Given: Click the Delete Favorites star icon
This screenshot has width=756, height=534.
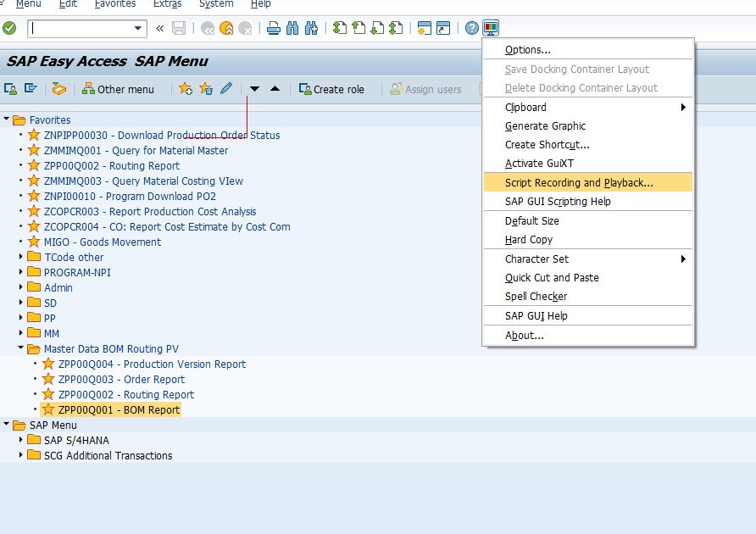Looking at the screenshot, I should pos(206,89).
